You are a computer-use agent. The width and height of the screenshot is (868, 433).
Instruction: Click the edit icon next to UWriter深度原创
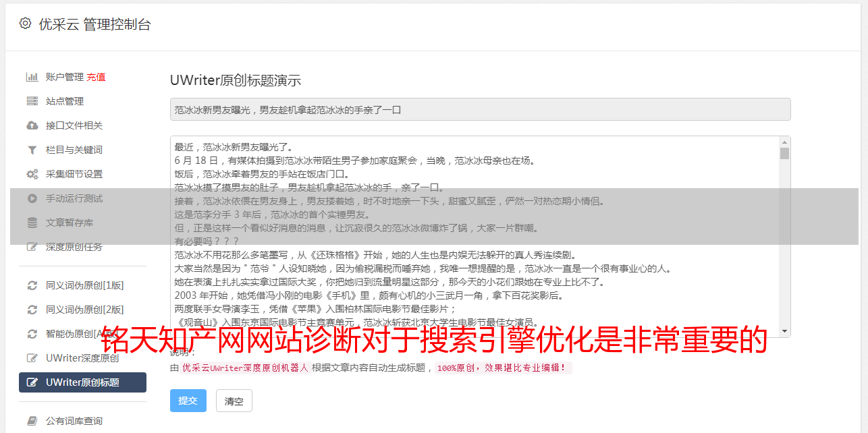32,358
